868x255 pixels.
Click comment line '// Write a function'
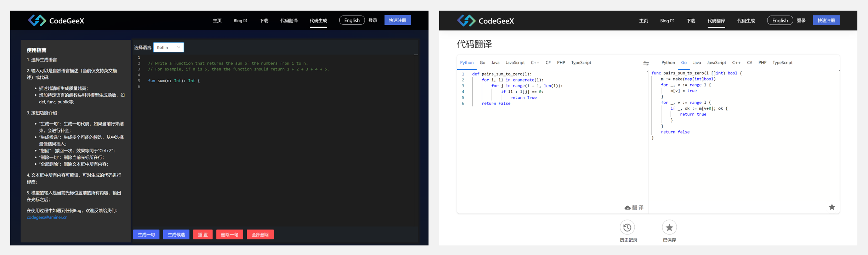(228, 63)
